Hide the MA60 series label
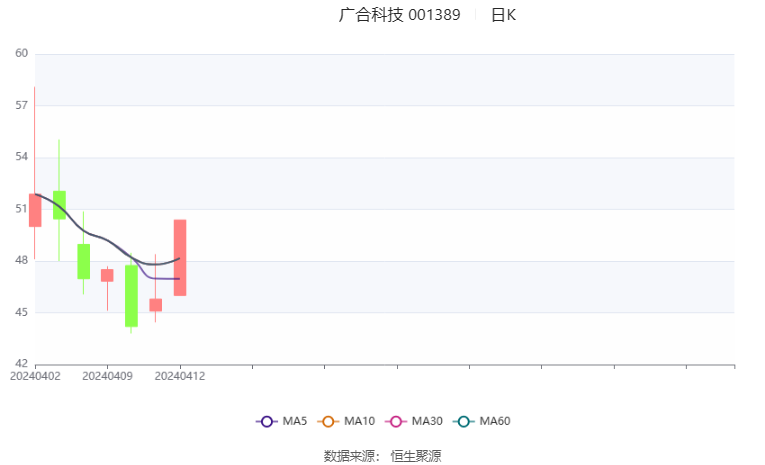Viewport: 765px width, 465px height. (495, 421)
